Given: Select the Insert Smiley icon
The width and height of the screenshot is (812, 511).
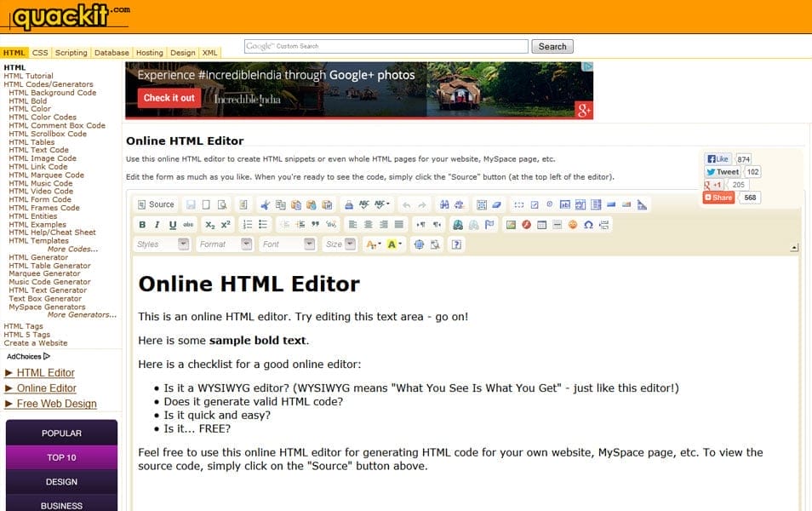Looking at the screenshot, I should [572, 225].
